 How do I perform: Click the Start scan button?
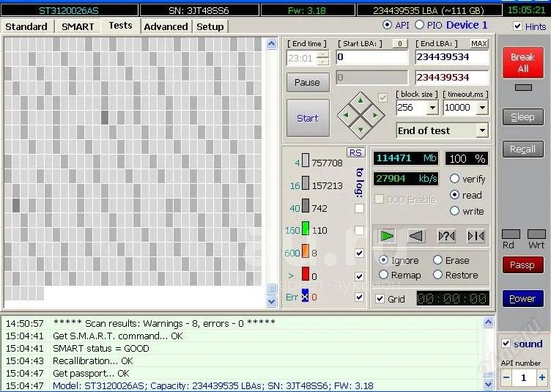coord(308,118)
